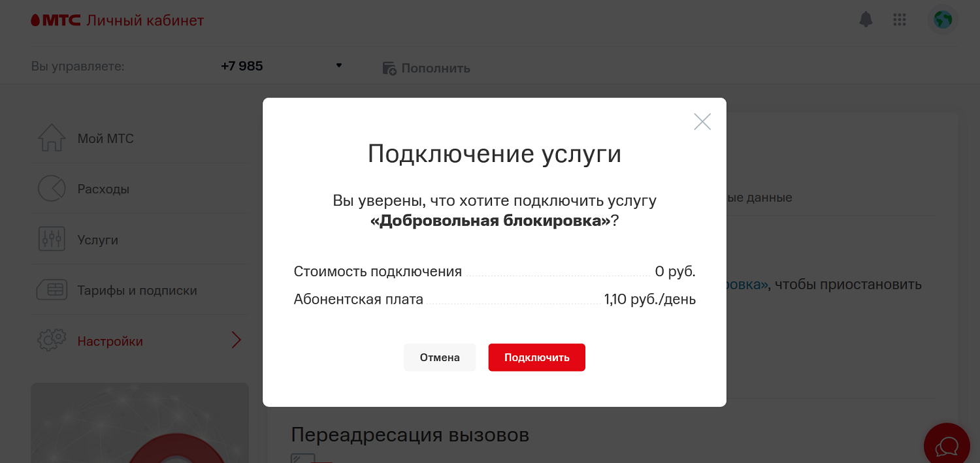Open Тарифы и подписки section

pyautogui.click(x=139, y=290)
